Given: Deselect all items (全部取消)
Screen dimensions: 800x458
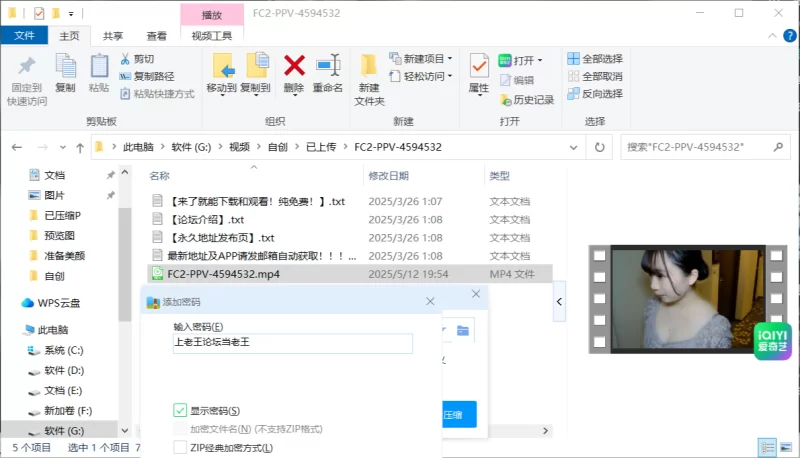Looking at the screenshot, I should pyautogui.click(x=595, y=77).
